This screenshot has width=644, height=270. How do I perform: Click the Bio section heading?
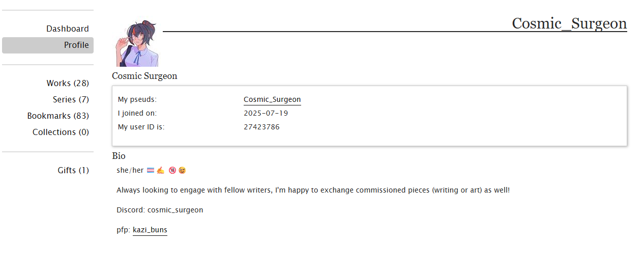(x=119, y=156)
